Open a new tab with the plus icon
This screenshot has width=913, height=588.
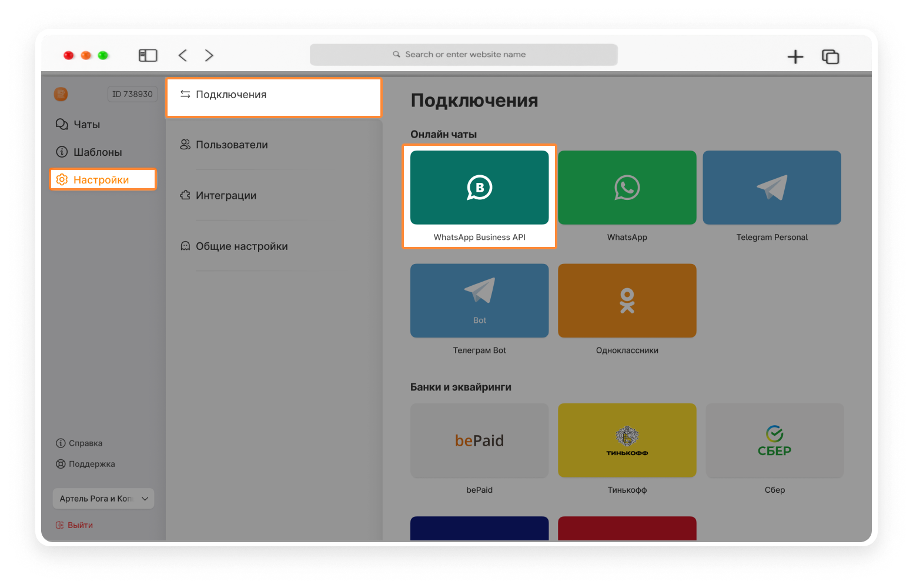point(795,56)
